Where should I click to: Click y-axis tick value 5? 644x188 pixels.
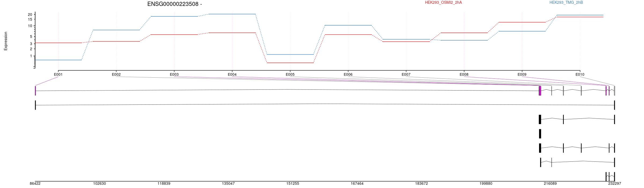31,37
